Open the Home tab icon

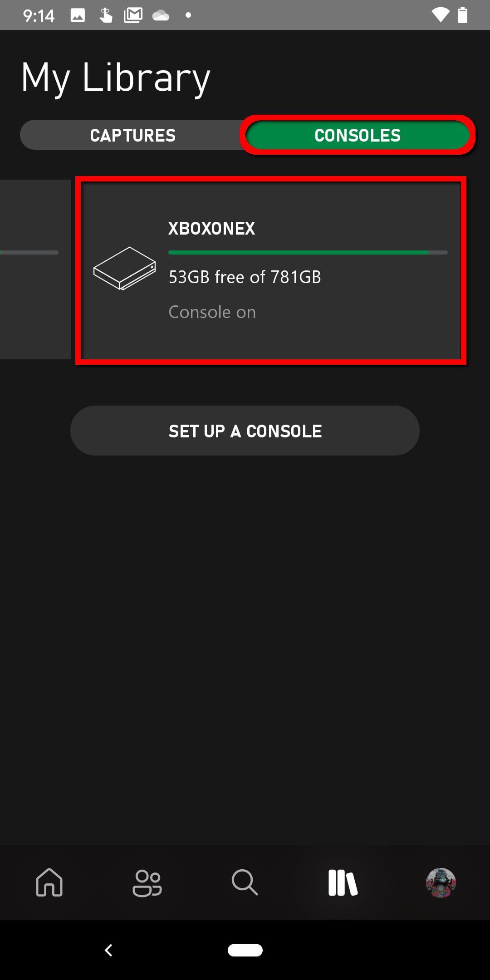(49, 882)
